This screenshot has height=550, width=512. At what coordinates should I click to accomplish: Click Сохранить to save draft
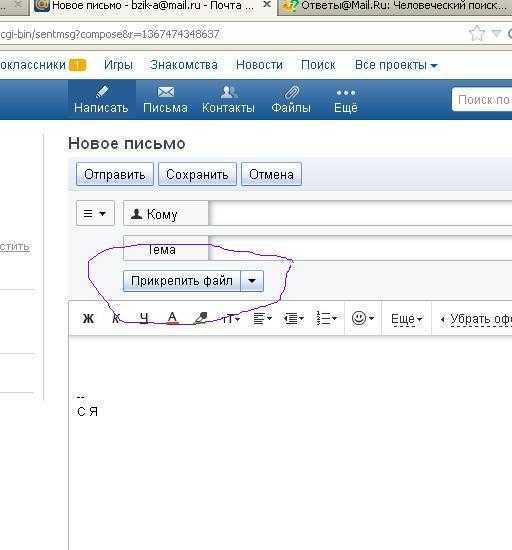(197, 174)
